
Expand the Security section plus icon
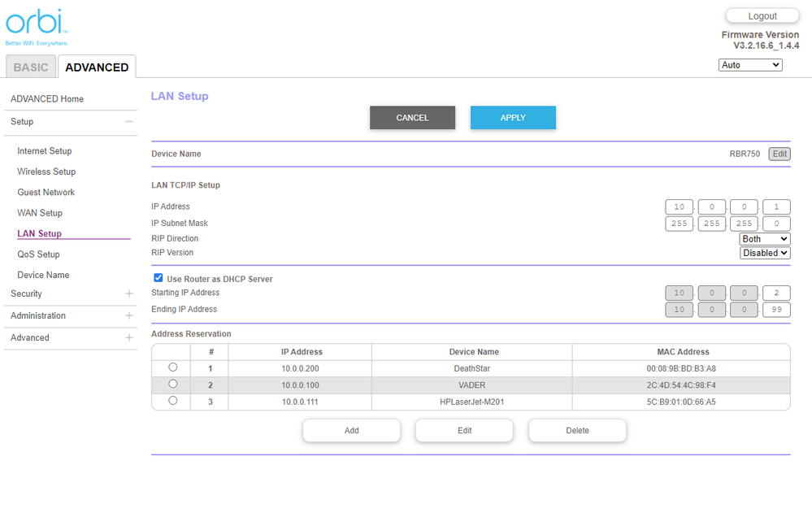click(x=128, y=293)
